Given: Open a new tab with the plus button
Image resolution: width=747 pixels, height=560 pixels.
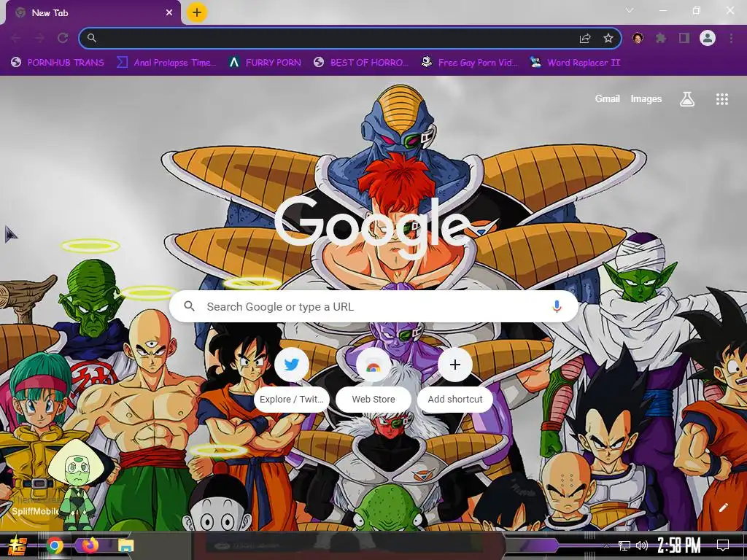Looking at the screenshot, I should click(197, 12).
